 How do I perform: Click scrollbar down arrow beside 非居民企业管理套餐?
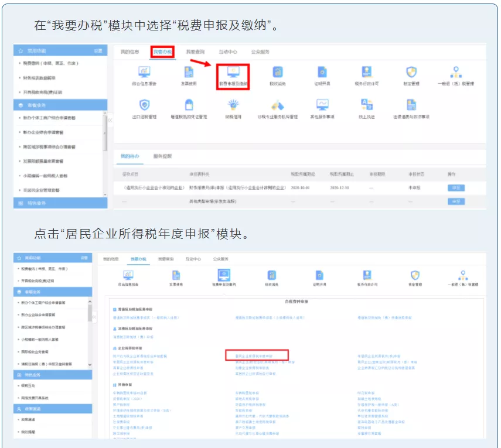click(105, 194)
